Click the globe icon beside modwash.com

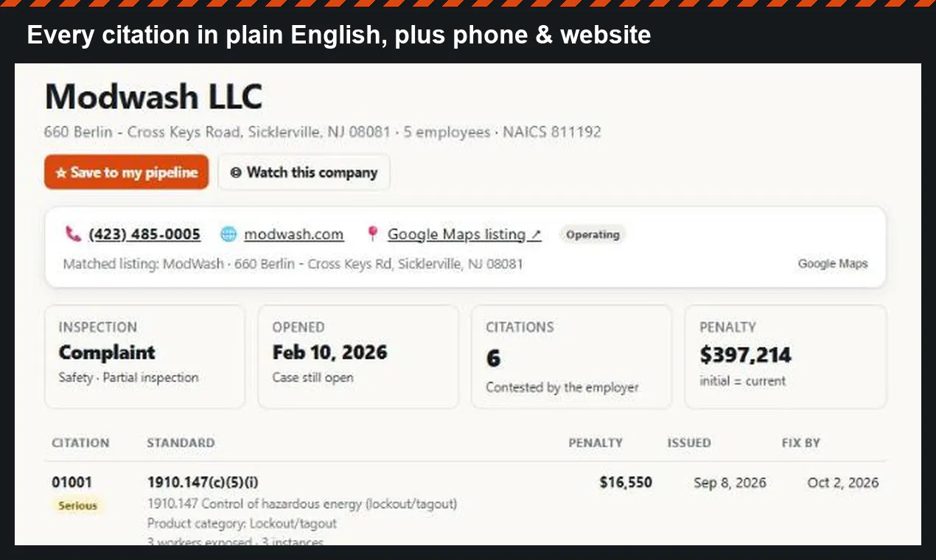click(229, 234)
